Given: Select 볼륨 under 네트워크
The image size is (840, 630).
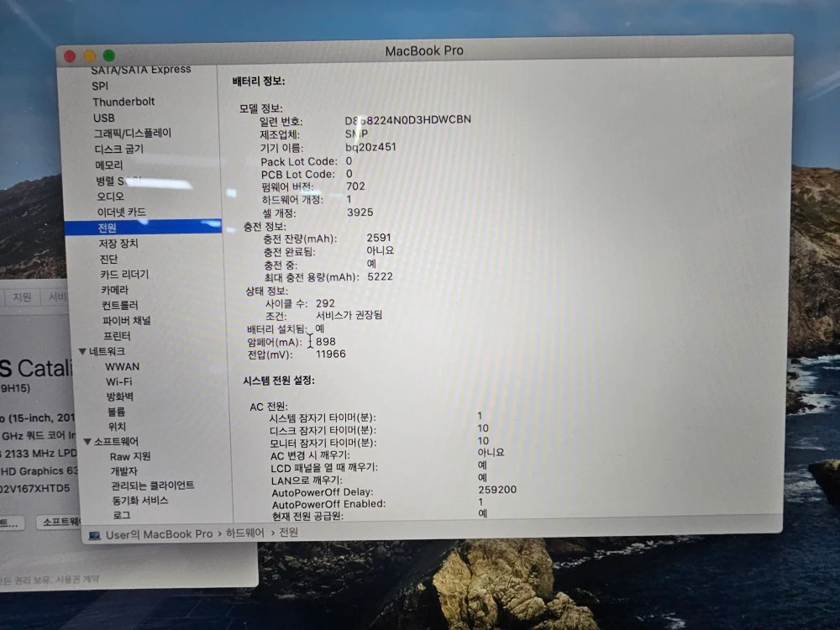Looking at the screenshot, I should [116, 412].
